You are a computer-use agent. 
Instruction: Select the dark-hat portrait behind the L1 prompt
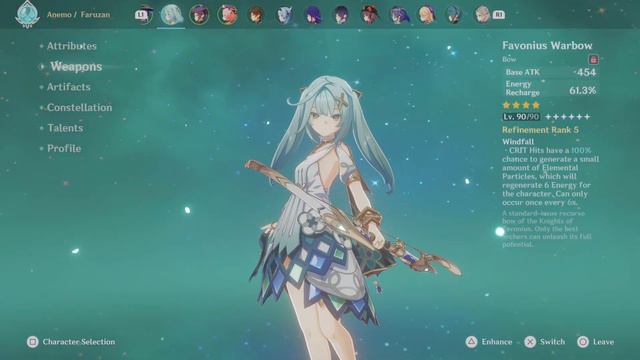(146, 15)
